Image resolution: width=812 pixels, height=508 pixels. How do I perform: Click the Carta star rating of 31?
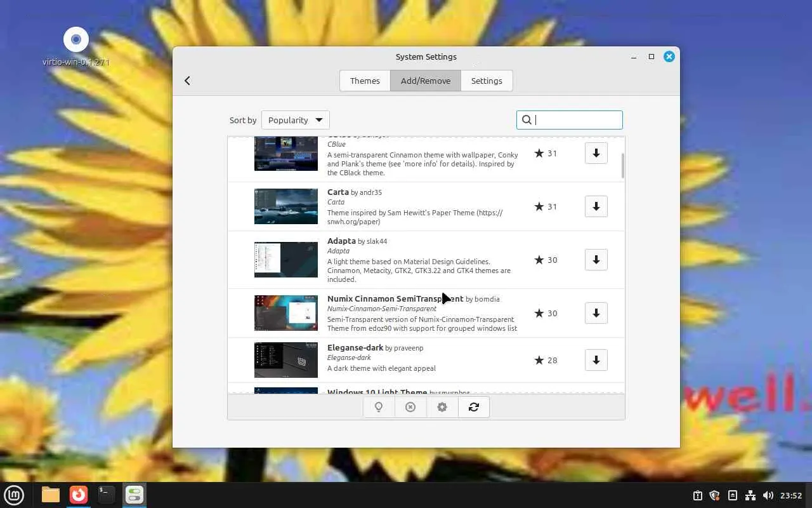(546, 206)
